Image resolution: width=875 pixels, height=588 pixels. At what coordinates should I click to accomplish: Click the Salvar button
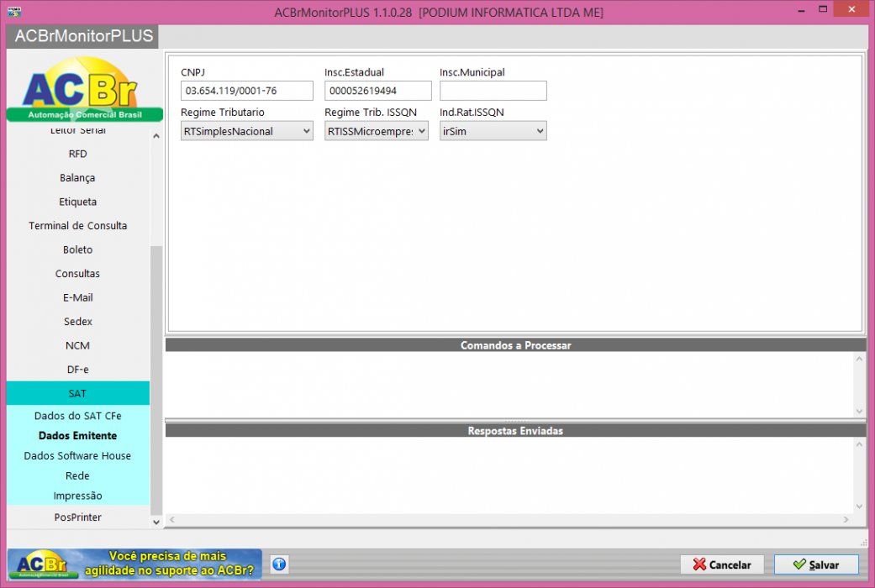coord(816,564)
